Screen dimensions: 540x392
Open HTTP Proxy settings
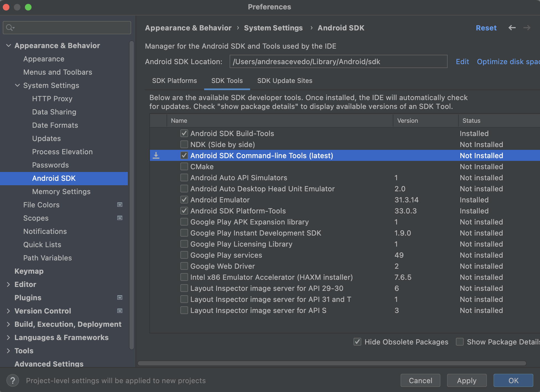click(52, 99)
